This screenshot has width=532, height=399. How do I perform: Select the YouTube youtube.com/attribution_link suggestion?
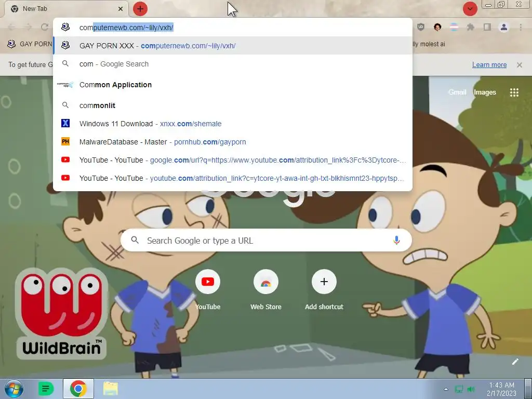coord(233,178)
